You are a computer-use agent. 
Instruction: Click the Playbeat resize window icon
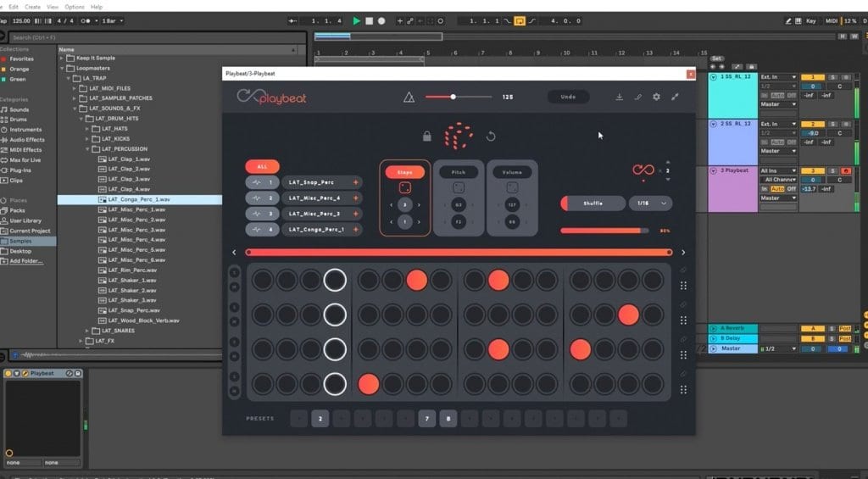click(675, 97)
